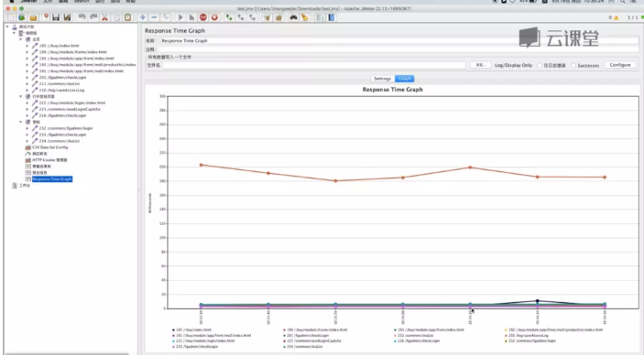Click the Help toolbar icon

(332, 17)
